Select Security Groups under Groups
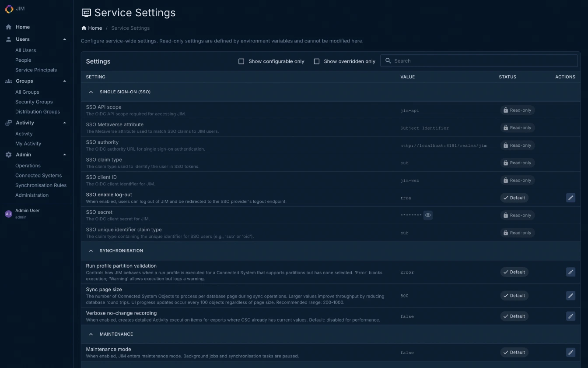Screen dimensions: 588x368 [34, 102]
